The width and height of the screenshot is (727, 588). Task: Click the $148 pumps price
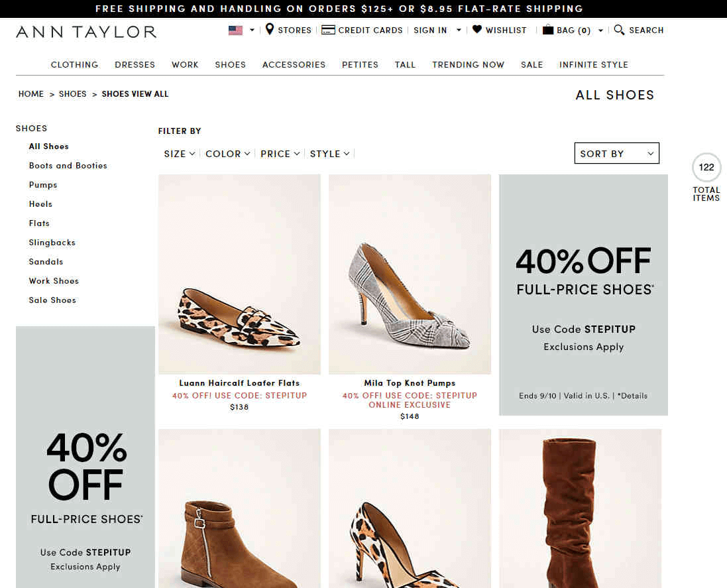[410, 416]
